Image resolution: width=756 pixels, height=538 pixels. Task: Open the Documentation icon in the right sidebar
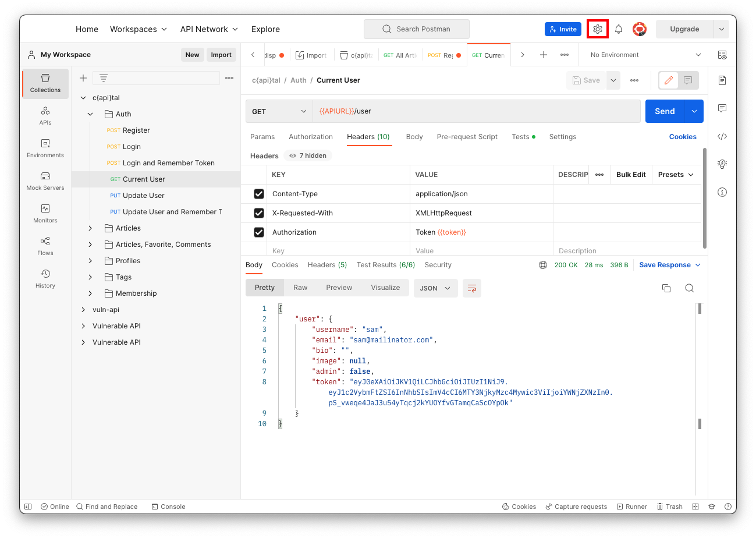point(722,80)
